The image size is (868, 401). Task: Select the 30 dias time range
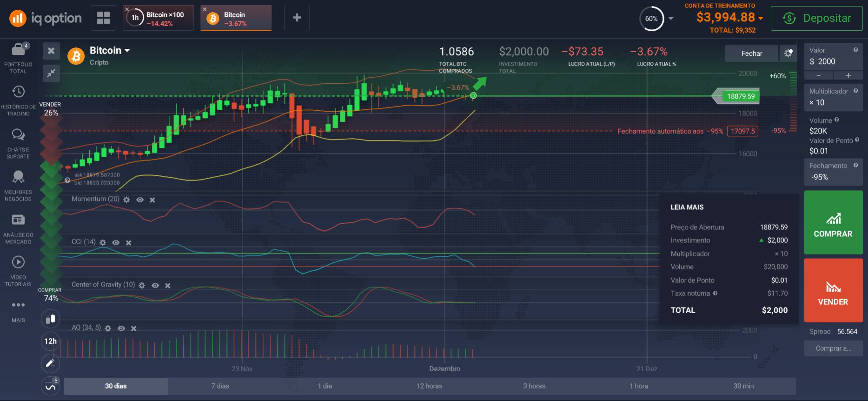[116, 386]
